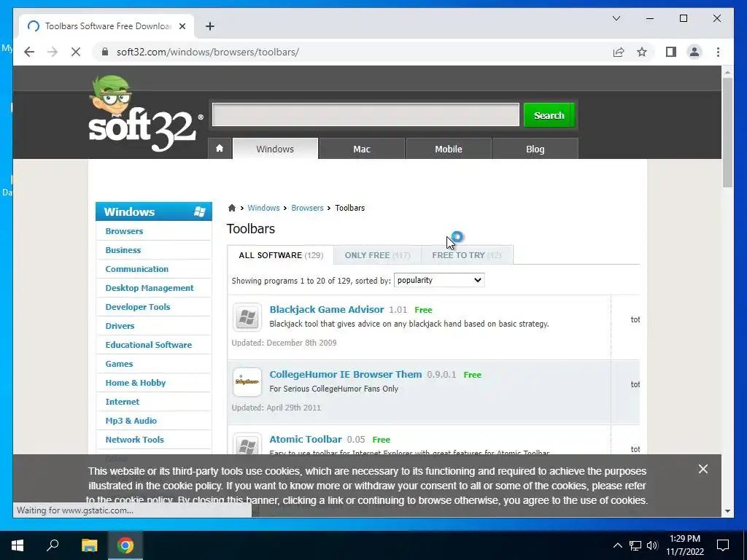Screen dimensions: 747x560
Task: Open Network Tools category
Action: pos(134,440)
